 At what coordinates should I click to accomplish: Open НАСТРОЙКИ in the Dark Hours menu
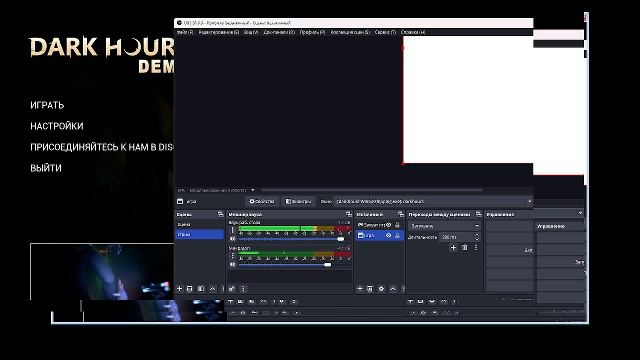(x=57, y=126)
